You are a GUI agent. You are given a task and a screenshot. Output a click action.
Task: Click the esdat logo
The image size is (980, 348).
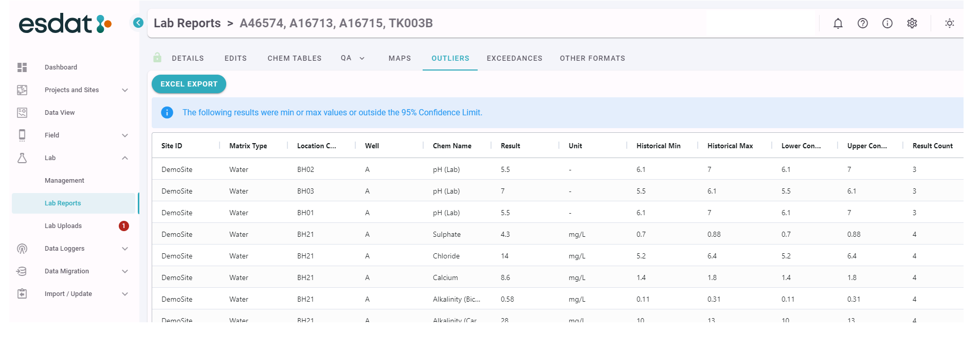click(65, 23)
